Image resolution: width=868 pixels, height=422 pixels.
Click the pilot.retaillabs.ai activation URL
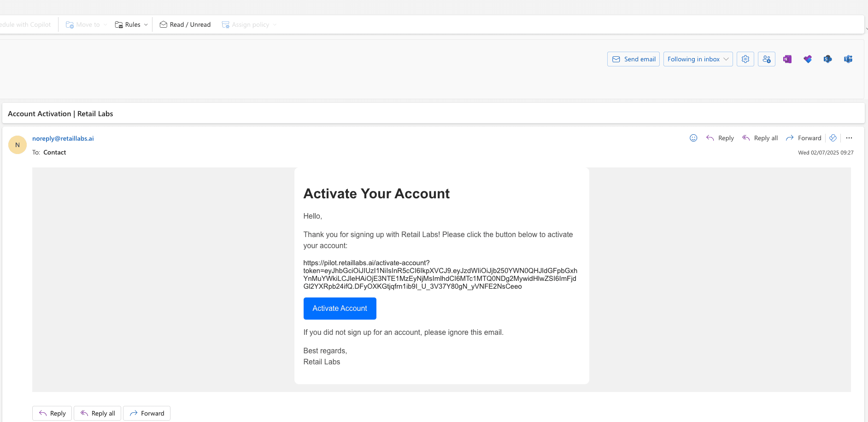tap(440, 274)
